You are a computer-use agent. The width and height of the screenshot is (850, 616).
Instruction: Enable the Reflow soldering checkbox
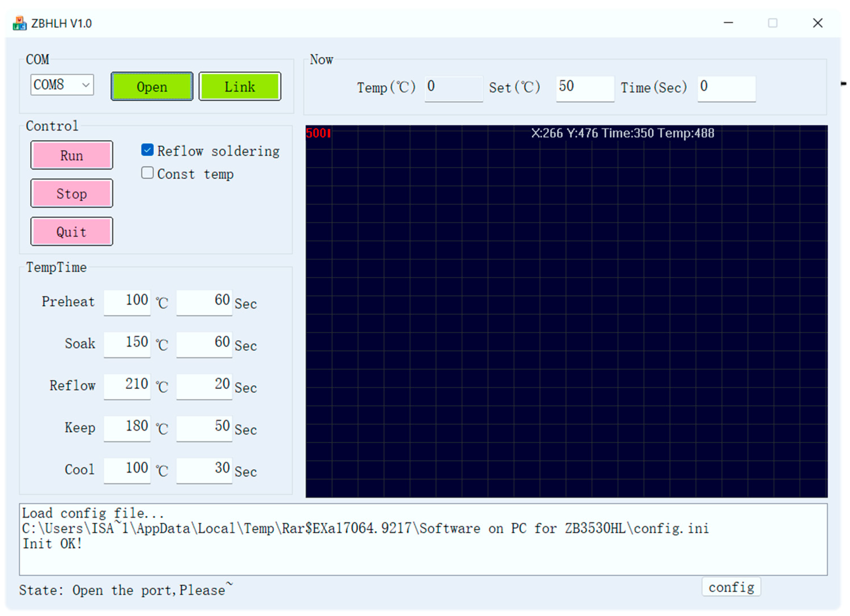click(147, 150)
